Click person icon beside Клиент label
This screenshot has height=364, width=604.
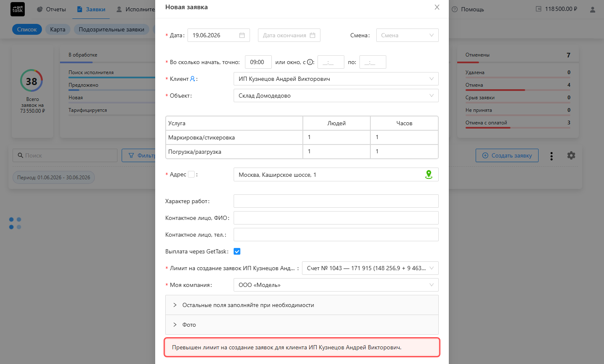point(193,79)
